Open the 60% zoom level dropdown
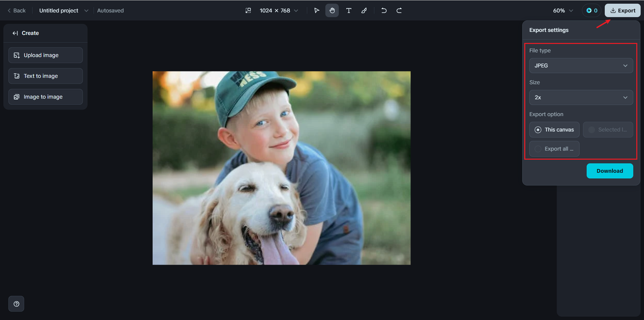 563,11
